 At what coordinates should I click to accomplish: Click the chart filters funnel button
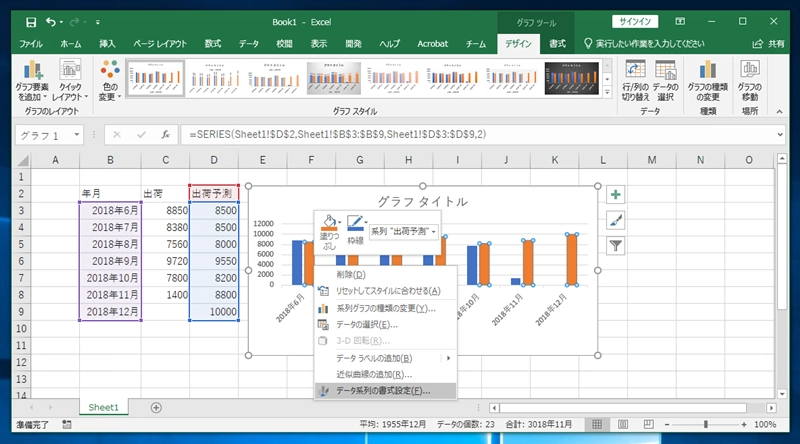click(616, 246)
